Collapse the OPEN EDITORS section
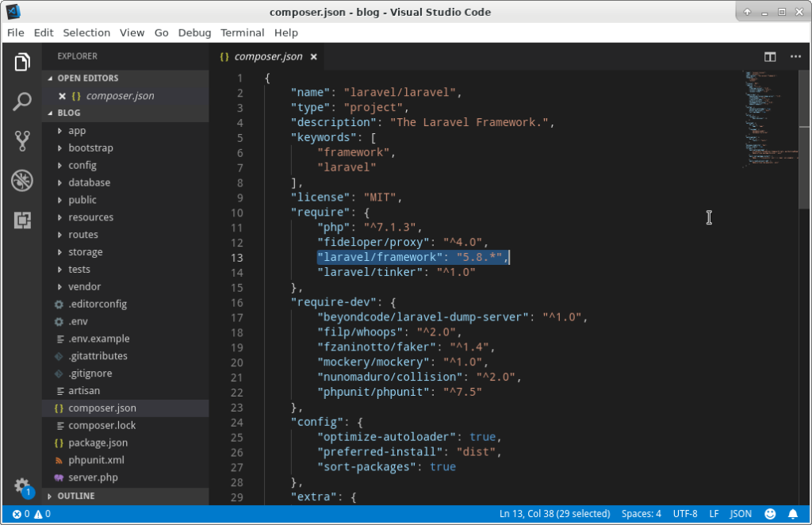This screenshot has height=525, width=812. (x=87, y=79)
